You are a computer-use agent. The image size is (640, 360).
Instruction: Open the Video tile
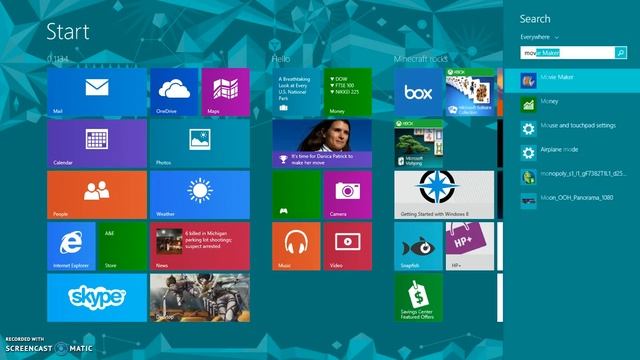pos(348,247)
